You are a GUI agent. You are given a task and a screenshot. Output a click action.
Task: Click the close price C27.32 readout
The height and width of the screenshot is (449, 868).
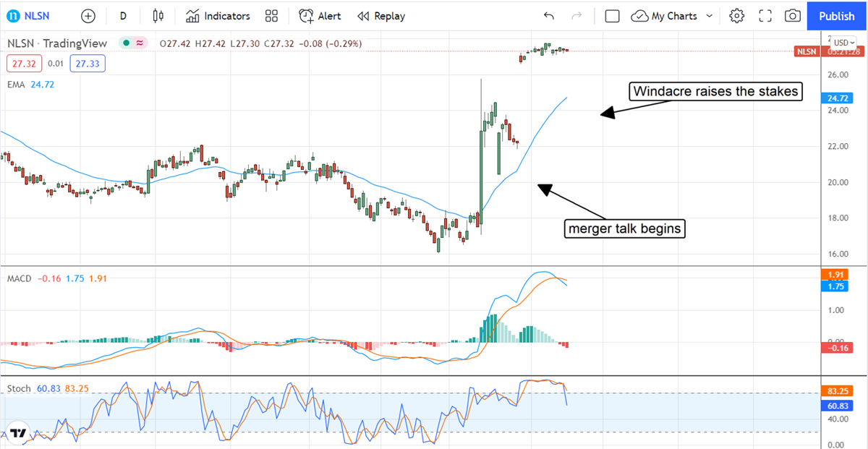(x=278, y=43)
